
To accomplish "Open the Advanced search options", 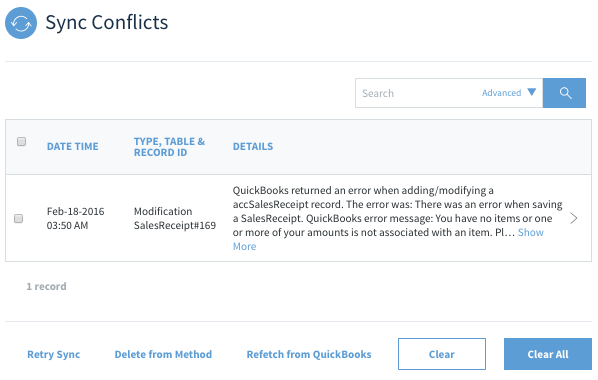I will (501, 93).
